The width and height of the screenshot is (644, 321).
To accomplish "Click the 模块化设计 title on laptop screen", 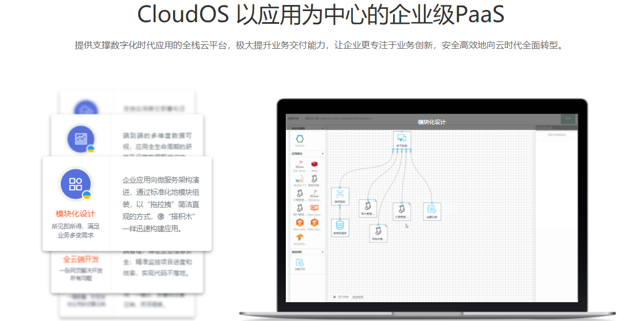I will (432, 122).
